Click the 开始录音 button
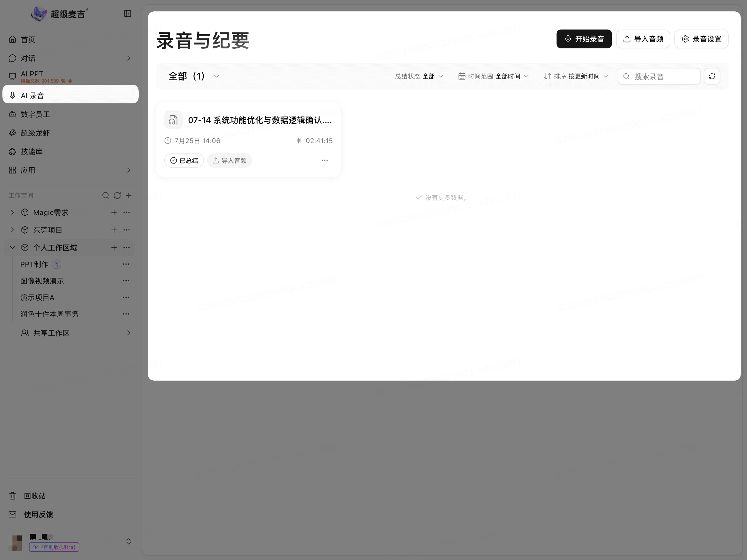The width and height of the screenshot is (747, 560). pos(584,39)
